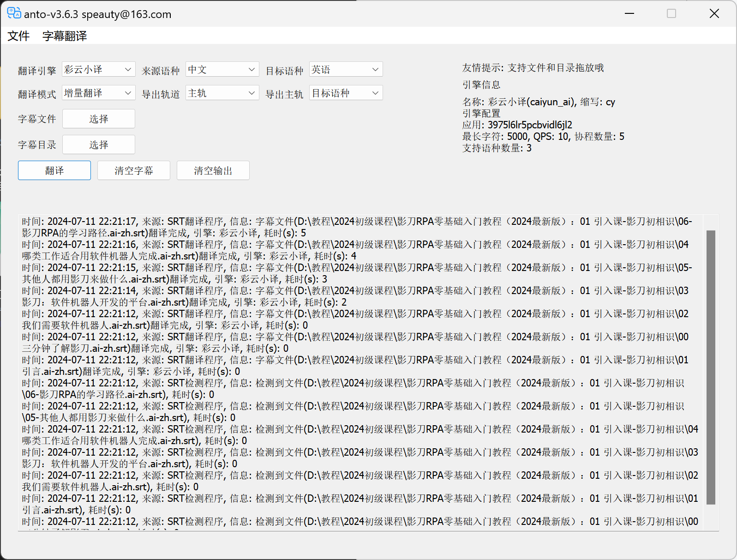Expand the 目标语种 dropdown set to 英语
Screen dimensions: 737x560
click(x=346, y=69)
